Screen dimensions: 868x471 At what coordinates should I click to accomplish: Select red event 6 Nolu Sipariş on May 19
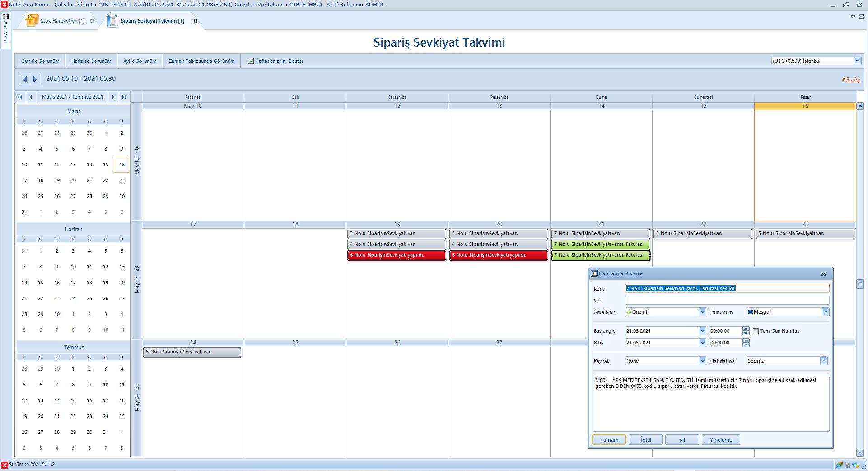click(396, 255)
